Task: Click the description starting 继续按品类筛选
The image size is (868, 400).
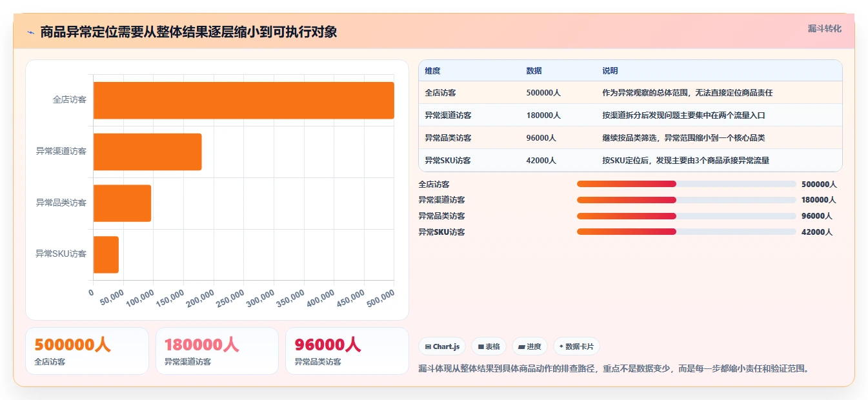Action: [x=683, y=138]
